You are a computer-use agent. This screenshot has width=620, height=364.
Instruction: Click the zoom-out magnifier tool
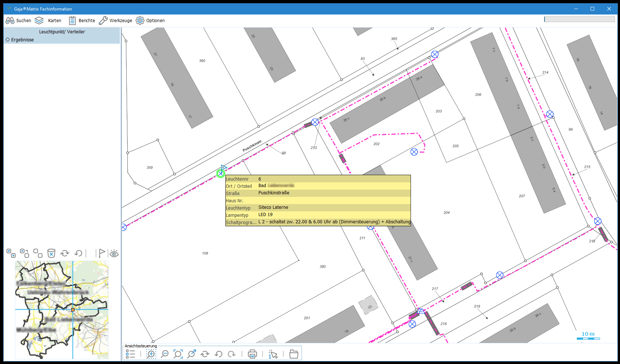[165, 354]
